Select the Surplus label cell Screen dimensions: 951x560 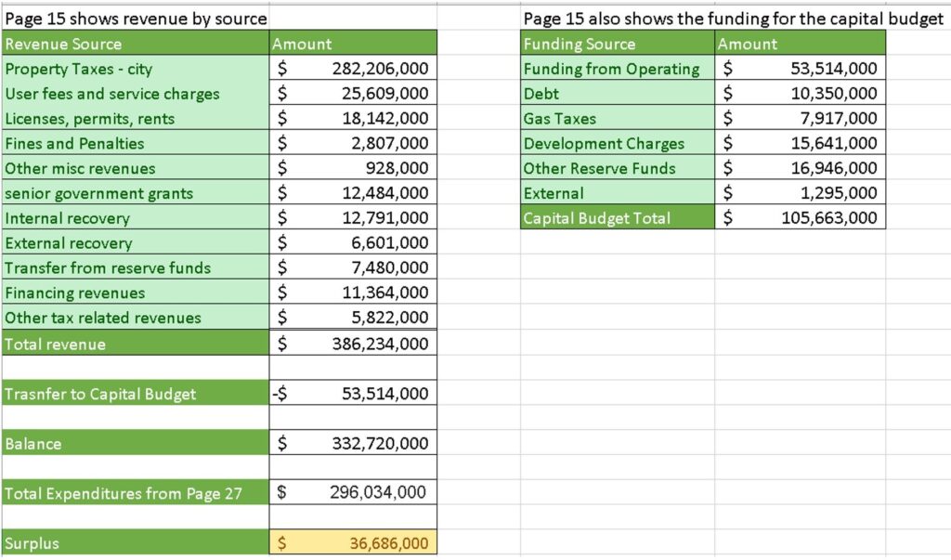[136, 543]
